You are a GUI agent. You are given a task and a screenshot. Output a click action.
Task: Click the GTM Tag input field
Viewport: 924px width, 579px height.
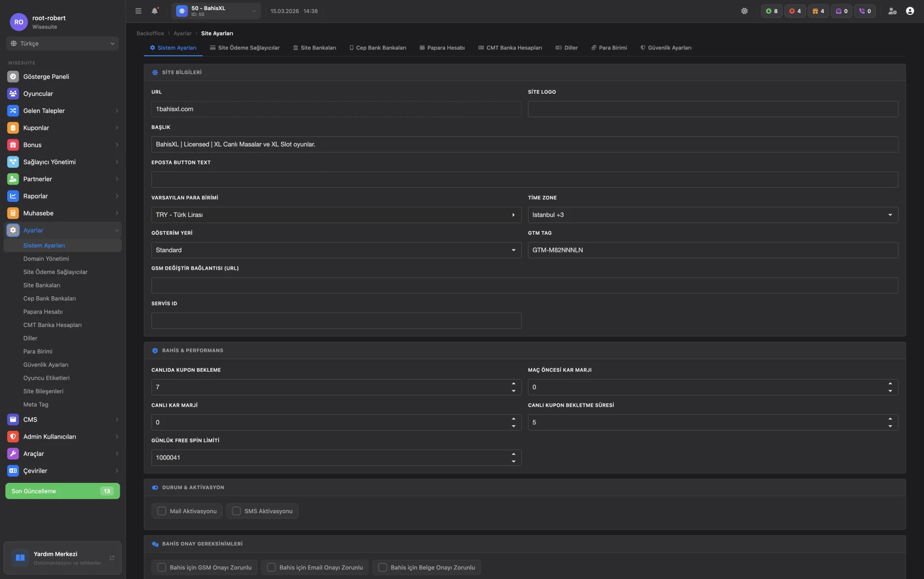tap(712, 250)
